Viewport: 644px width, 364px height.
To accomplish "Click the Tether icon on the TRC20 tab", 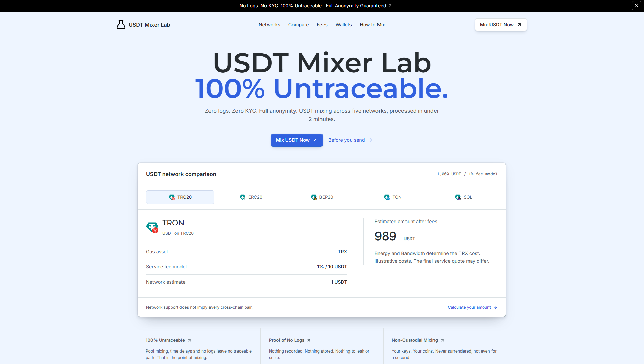I will pos(172,197).
